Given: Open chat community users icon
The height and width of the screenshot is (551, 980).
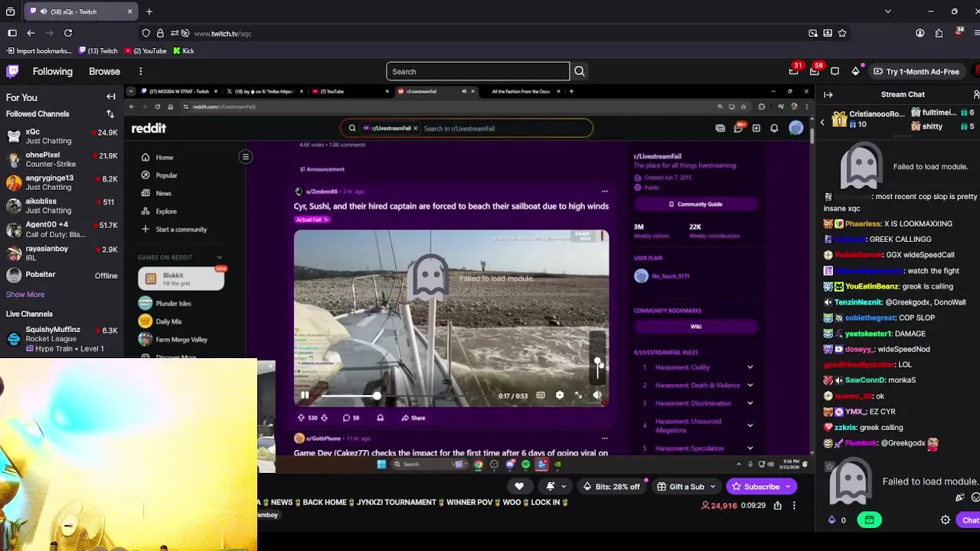Looking at the screenshot, I should point(976,95).
